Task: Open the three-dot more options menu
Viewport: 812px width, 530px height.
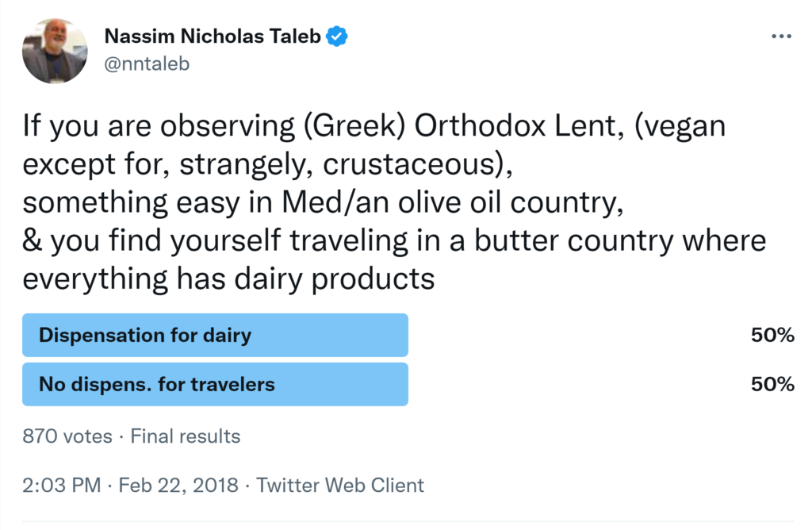Action: click(781, 36)
